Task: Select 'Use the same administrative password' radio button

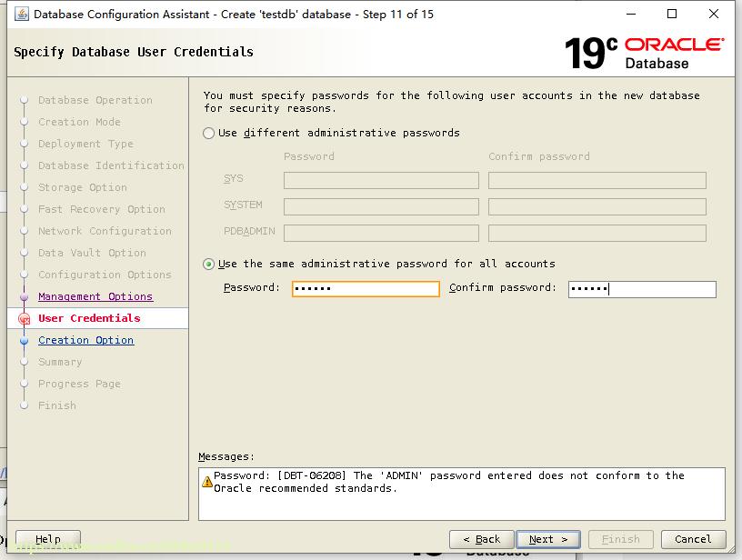Action: click(x=209, y=264)
